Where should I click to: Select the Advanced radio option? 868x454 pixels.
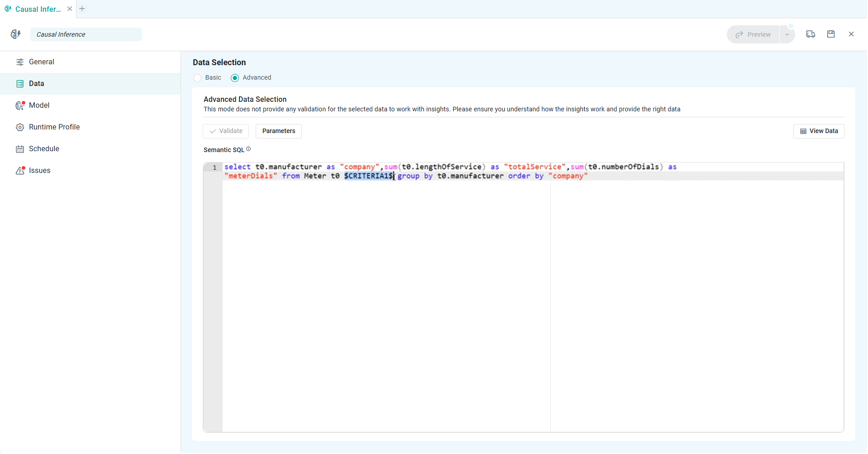click(235, 78)
